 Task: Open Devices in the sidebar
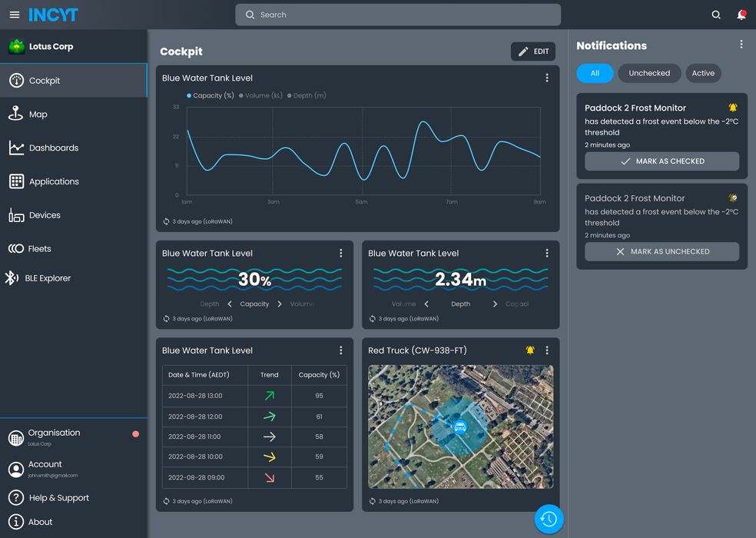[45, 215]
